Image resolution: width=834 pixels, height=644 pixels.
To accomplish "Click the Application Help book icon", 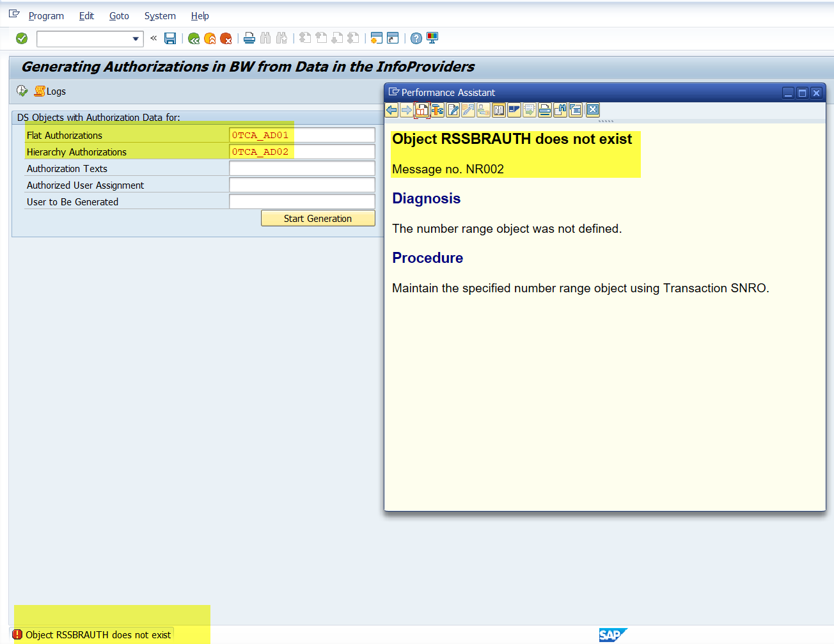I will click(422, 110).
